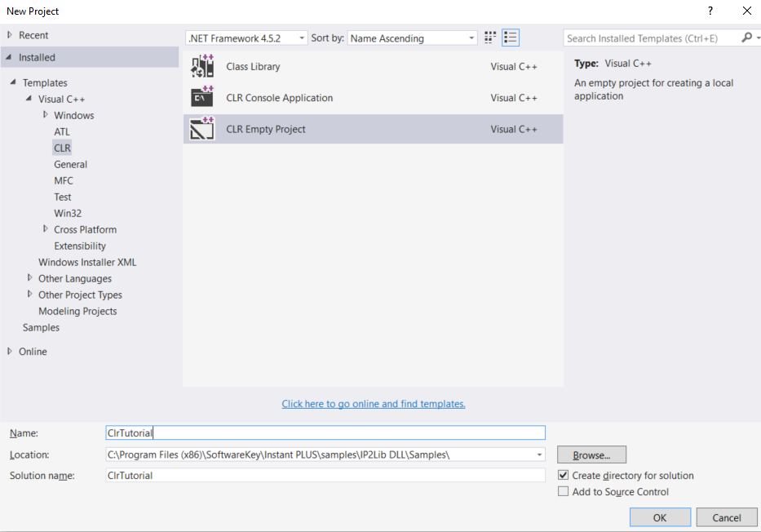
Task: Click the Templates tree label
Action: 45,83
